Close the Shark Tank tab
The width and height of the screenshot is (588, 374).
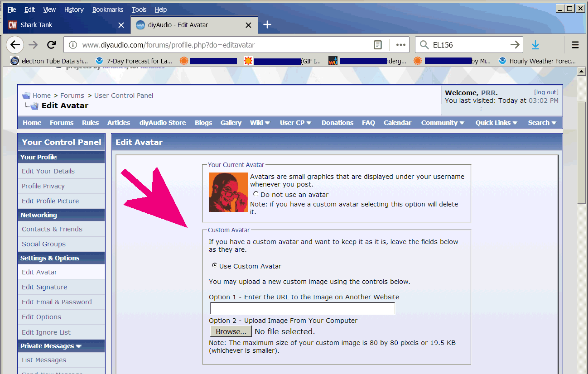tap(121, 25)
